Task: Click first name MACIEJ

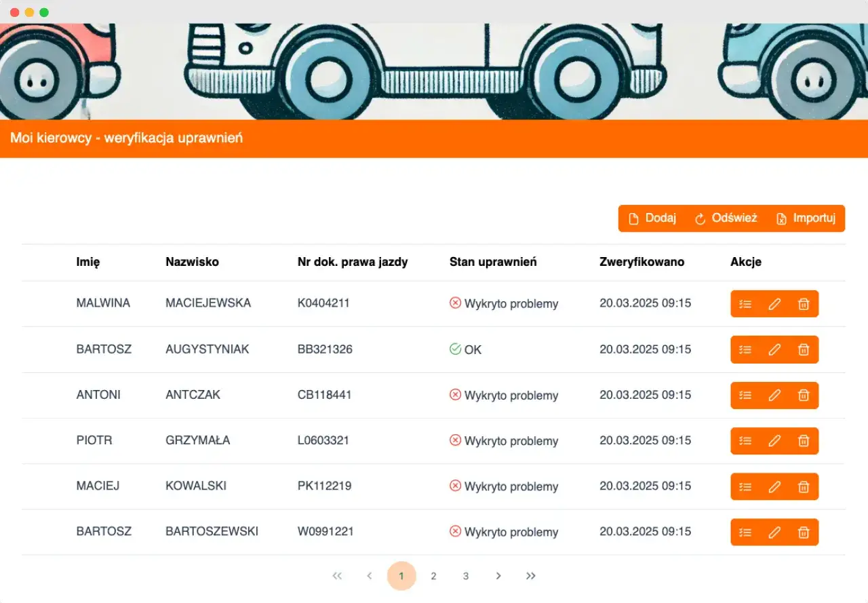Action: pyautogui.click(x=98, y=486)
